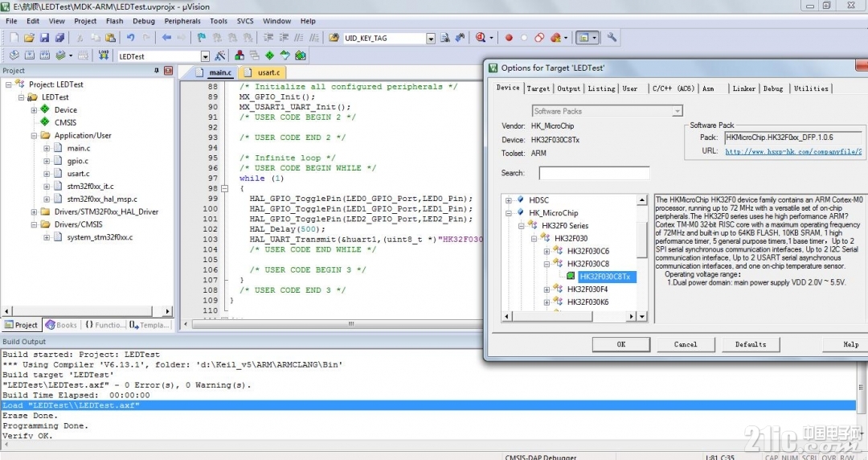Select the 'Erase Done.' output line
Screen dimensions: 868x460
30,416
